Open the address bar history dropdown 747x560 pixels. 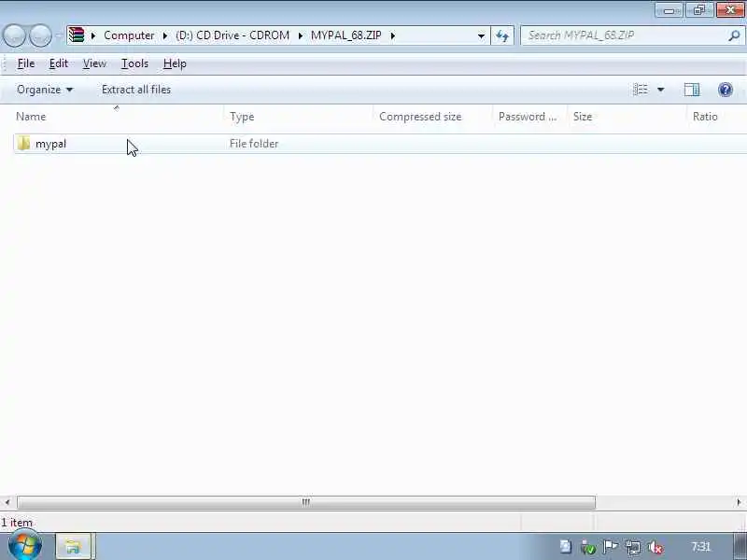[x=481, y=35]
